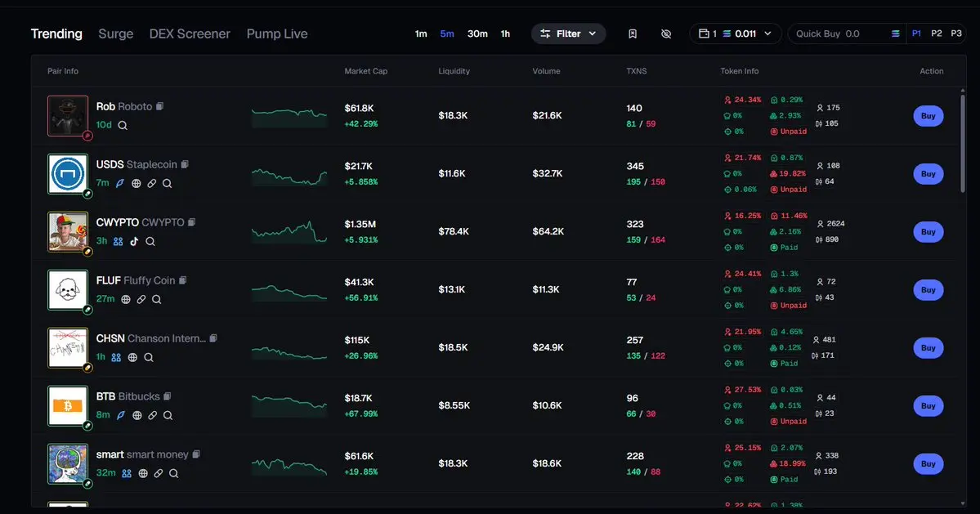Click the search icon in the smart money row
Screen dimensions: 980x514
(x=174, y=473)
